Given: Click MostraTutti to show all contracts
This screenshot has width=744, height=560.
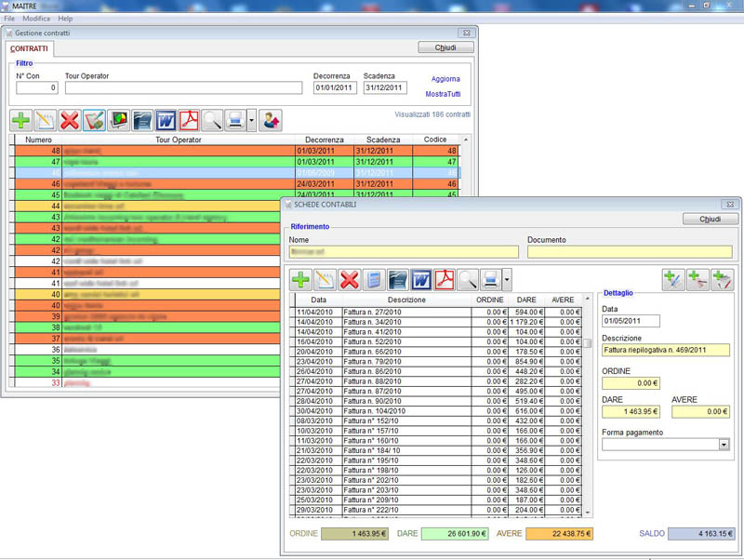Looking at the screenshot, I should [x=443, y=94].
